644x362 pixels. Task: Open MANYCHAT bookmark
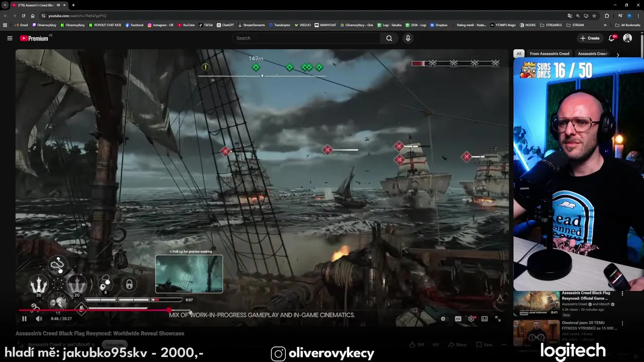(326, 25)
